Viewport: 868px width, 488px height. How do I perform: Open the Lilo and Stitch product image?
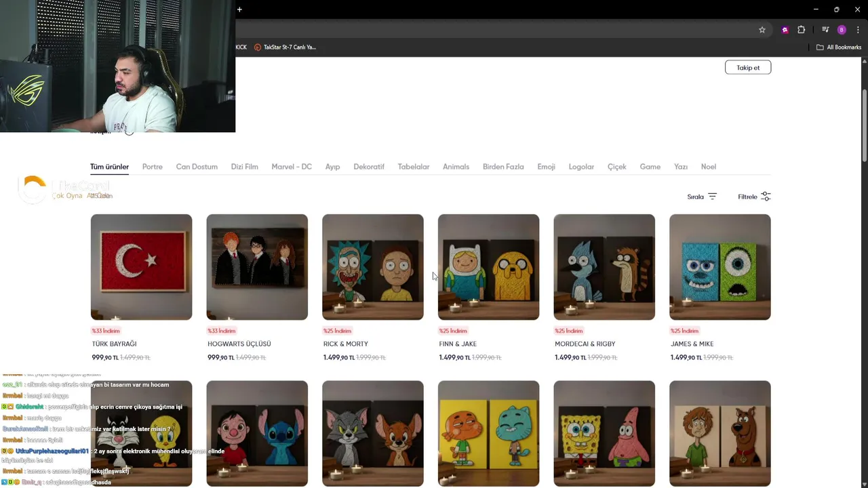pos(257,434)
